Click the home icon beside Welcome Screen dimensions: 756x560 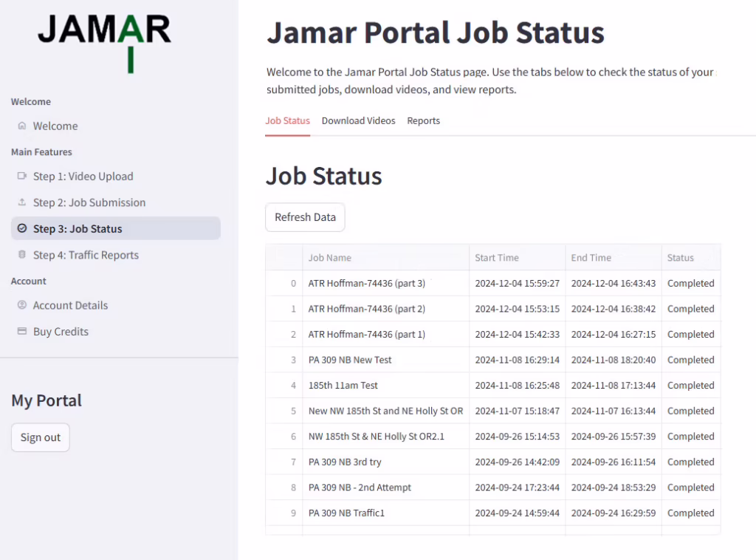(21, 126)
